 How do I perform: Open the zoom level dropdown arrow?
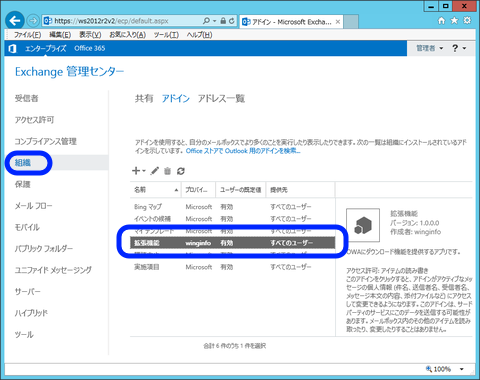[462, 369]
